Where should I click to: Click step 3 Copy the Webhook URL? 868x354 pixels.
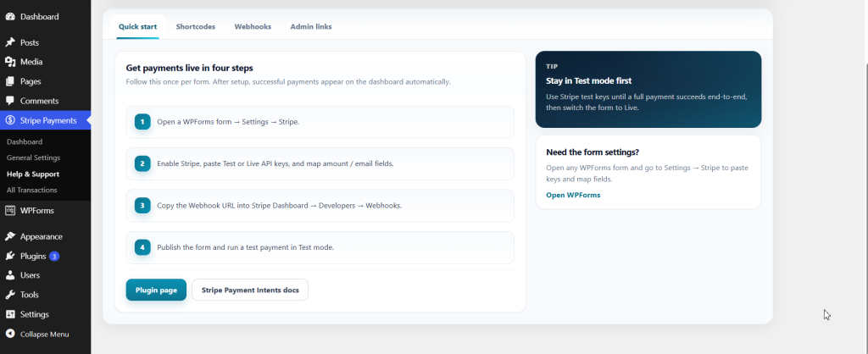(x=280, y=205)
